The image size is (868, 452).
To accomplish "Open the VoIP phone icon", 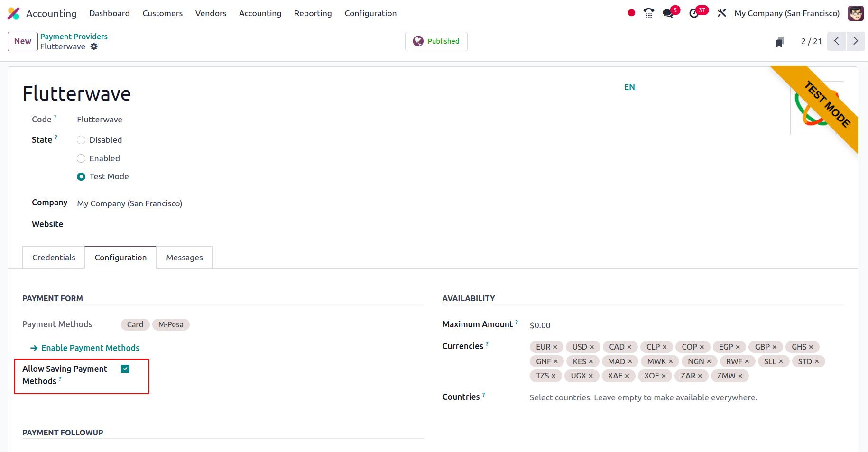I will [648, 13].
